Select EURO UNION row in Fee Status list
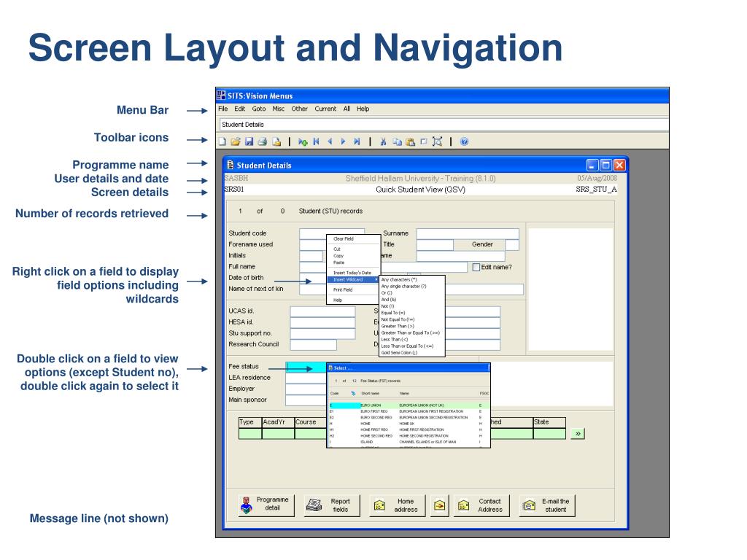This screenshot has width=747, height=560. [x=371, y=405]
